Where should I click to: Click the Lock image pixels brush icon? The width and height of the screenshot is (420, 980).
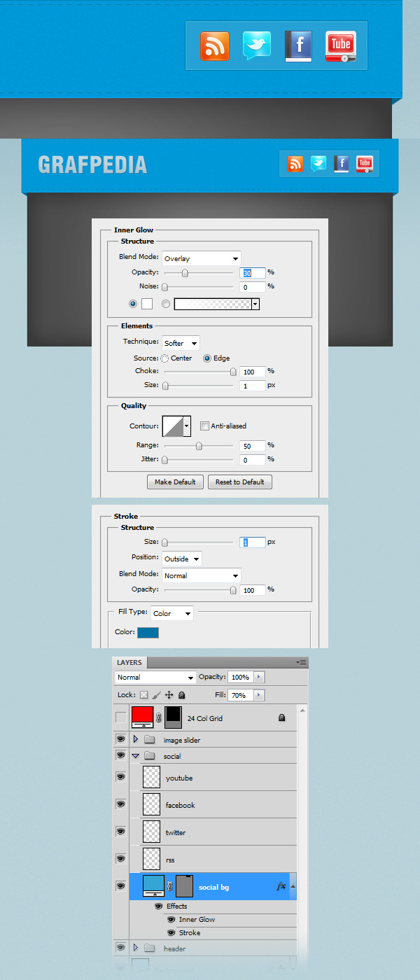point(157,695)
